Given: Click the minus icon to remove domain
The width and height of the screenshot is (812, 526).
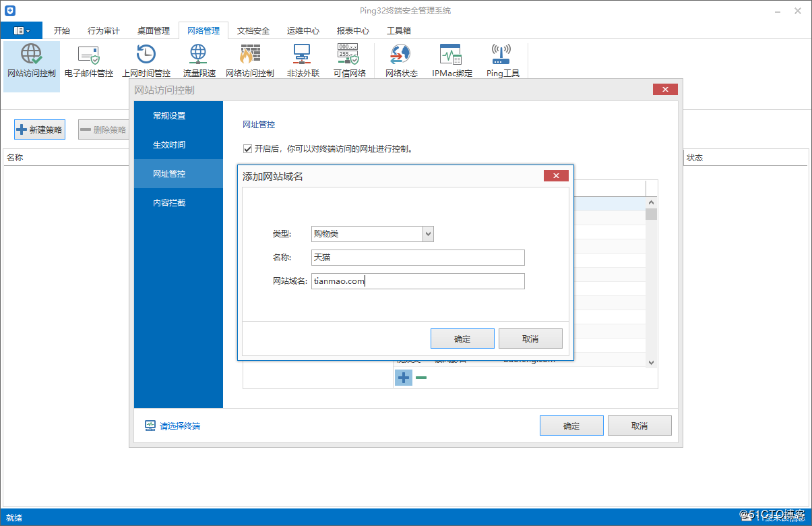Looking at the screenshot, I should (x=421, y=378).
